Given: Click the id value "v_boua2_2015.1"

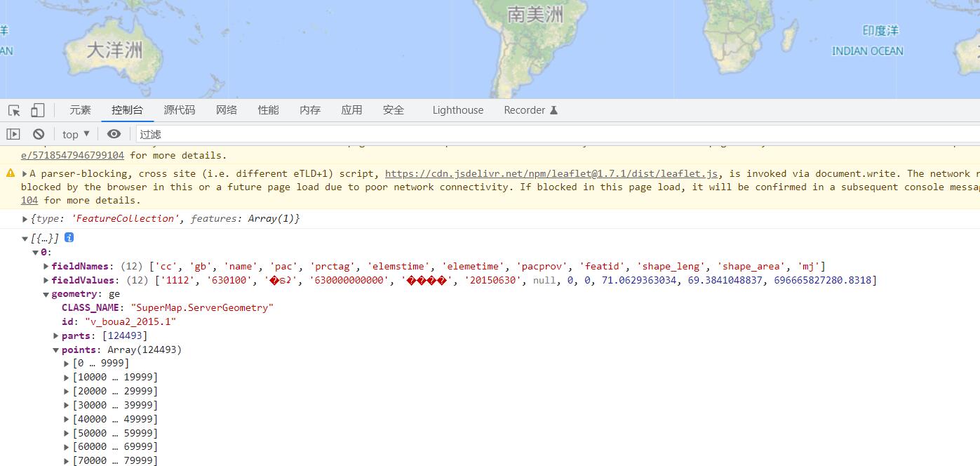Looking at the screenshot, I should pyautogui.click(x=130, y=322).
